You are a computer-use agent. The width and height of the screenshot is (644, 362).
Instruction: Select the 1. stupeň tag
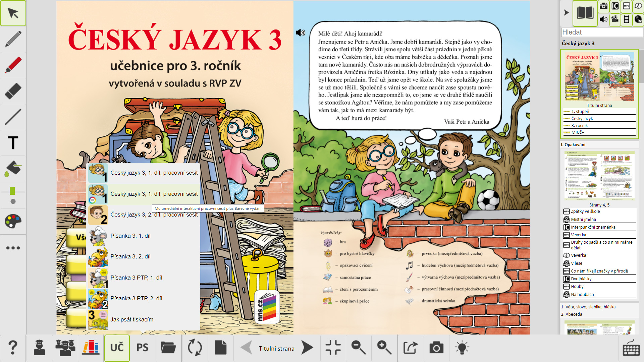(599, 112)
